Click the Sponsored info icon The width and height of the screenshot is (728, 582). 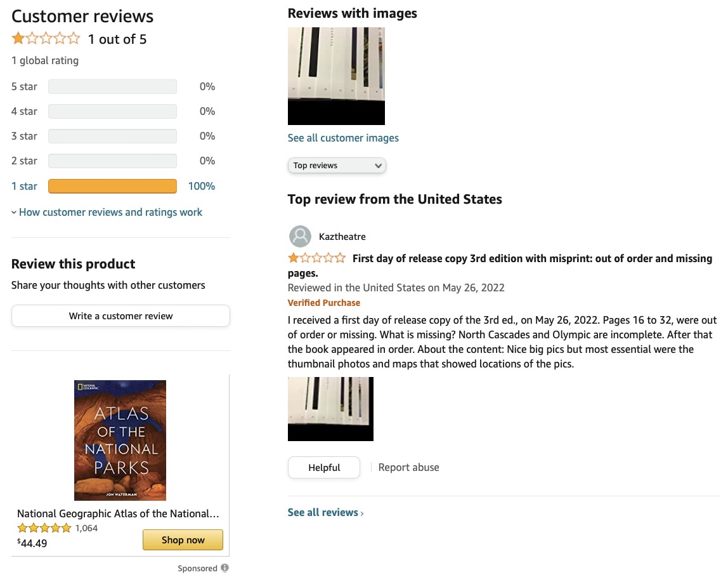click(x=224, y=567)
